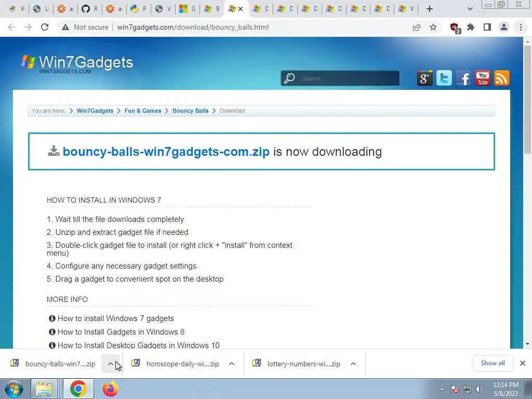
Task: Expand horoscope-daily download options chevron
Action: [x=232, y=364]
